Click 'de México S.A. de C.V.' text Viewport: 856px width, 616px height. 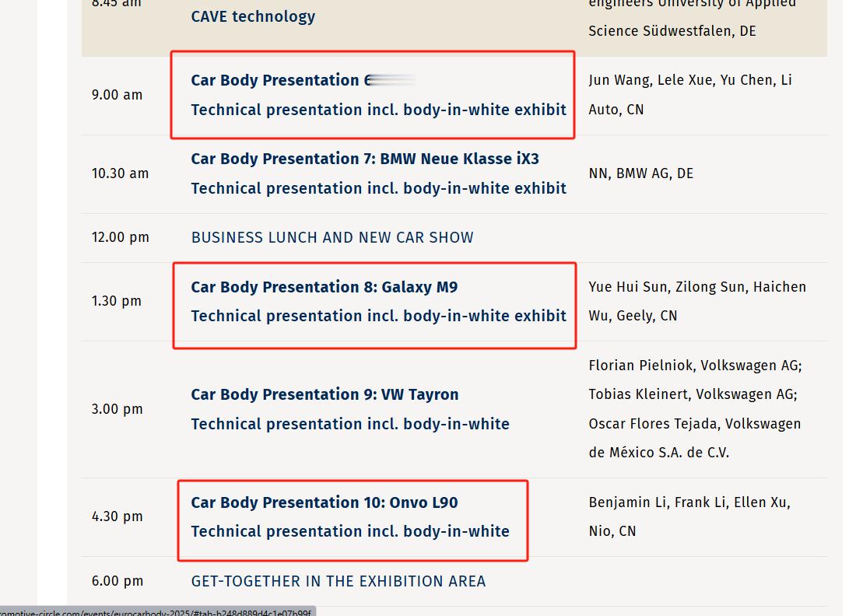tap(659, 453)
